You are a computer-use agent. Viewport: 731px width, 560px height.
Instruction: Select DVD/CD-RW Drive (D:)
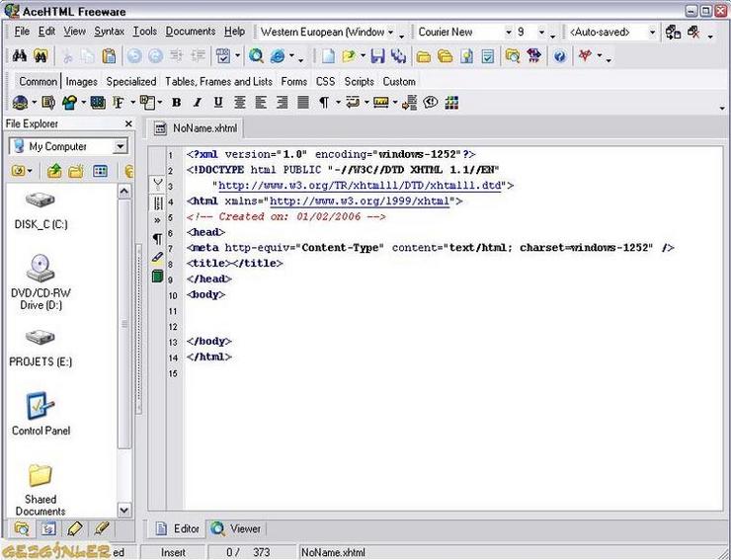(x=41, y=282)
